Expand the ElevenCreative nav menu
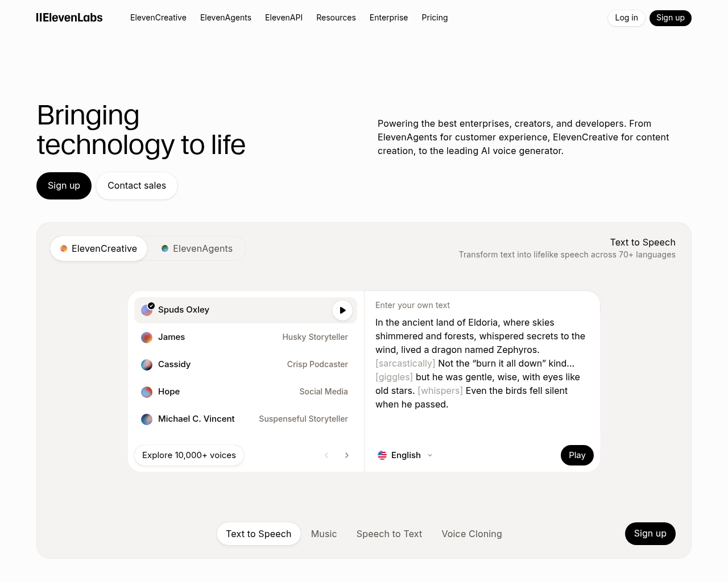Screen dimensions: 728x582 pos(158,18)
